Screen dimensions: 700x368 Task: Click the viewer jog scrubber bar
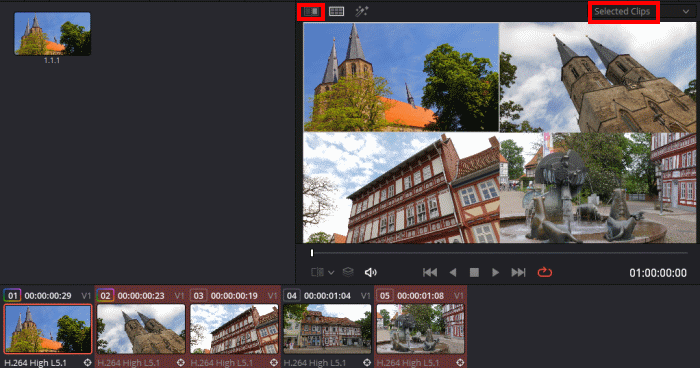point(499,253)
